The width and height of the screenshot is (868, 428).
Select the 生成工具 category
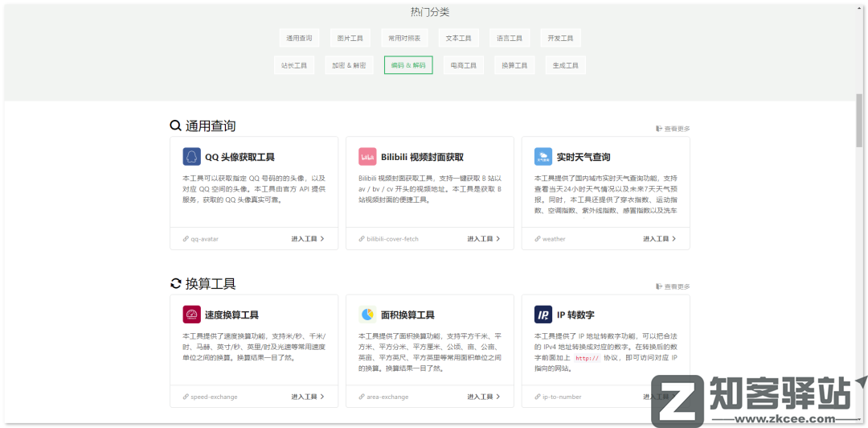point(565,65)
